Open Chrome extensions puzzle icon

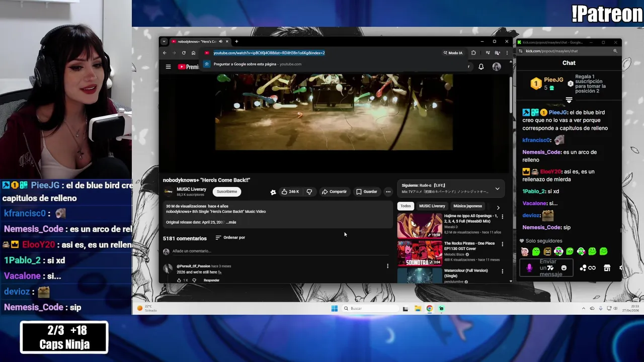click(473, 53)
